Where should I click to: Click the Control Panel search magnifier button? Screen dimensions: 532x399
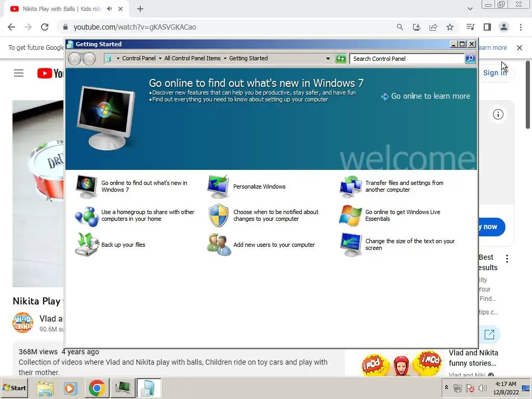click(x=470, y=58)
